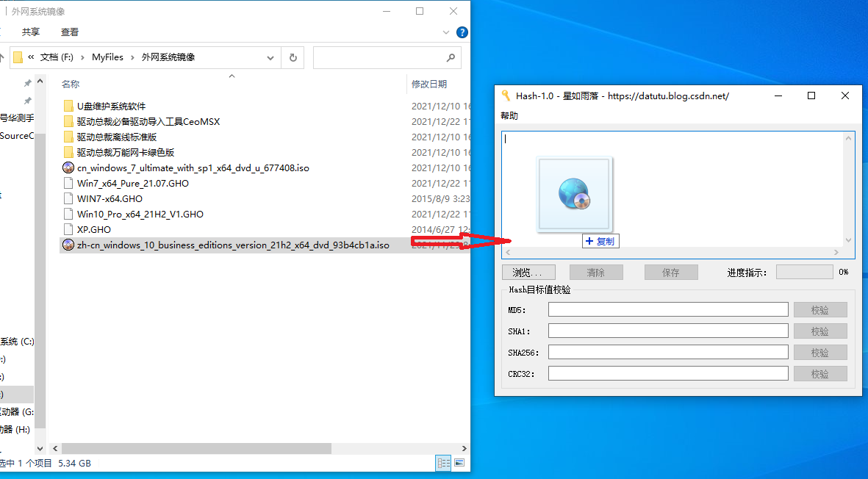Maximize the Hash-1.0 window
This screenshot has width=868, height=479.
pyautogui.click(x=811, y=96)
